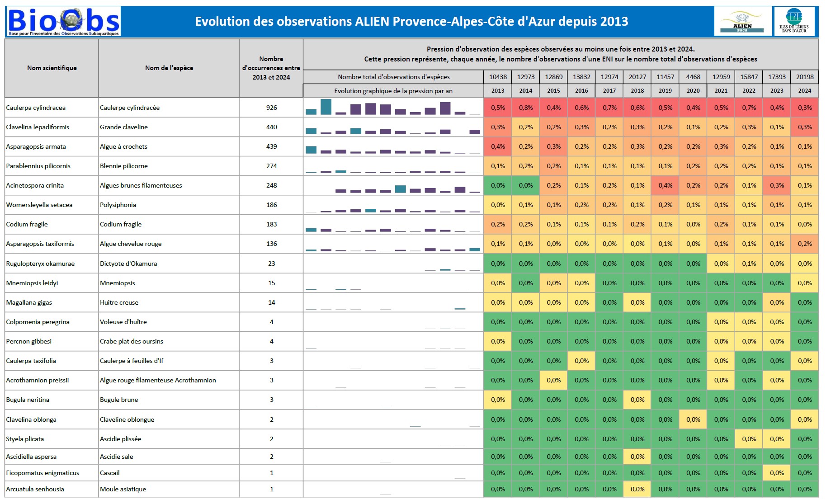The width and height of the screenshot is (826, 504).
Task: Click the 'Nombre d'occurrences' column header
Action: point(271,68)
